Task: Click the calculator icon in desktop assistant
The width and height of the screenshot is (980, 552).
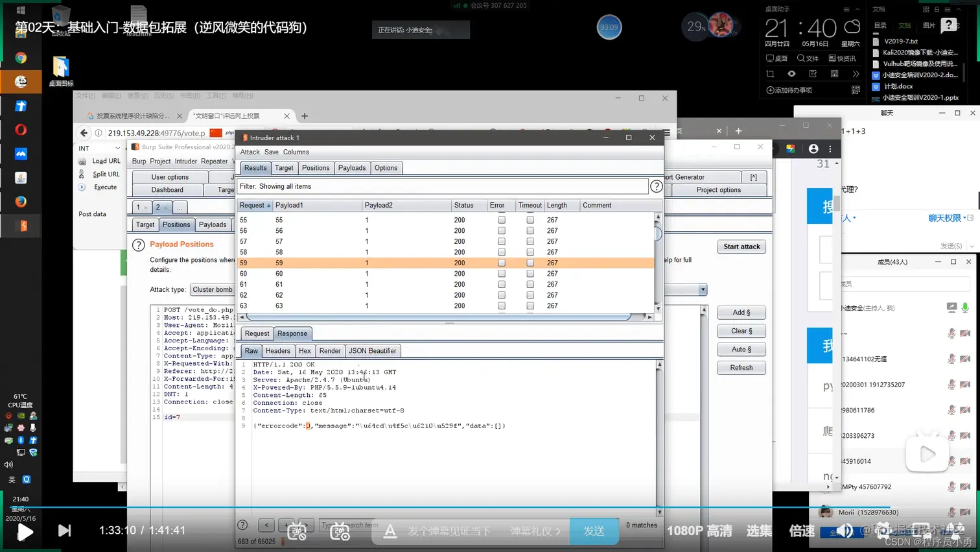Action: (834, 74)
